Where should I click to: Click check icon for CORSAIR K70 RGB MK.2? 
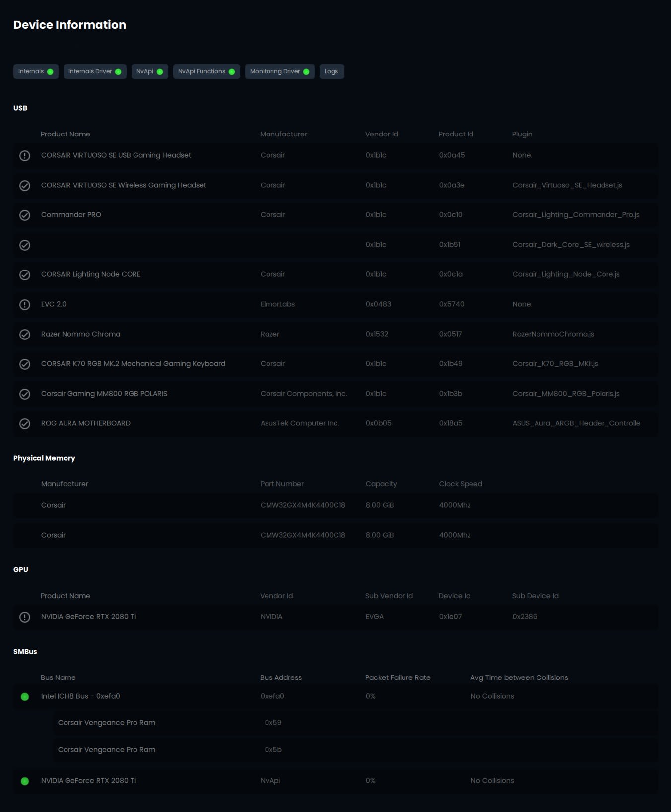click(x=25, y=364)
